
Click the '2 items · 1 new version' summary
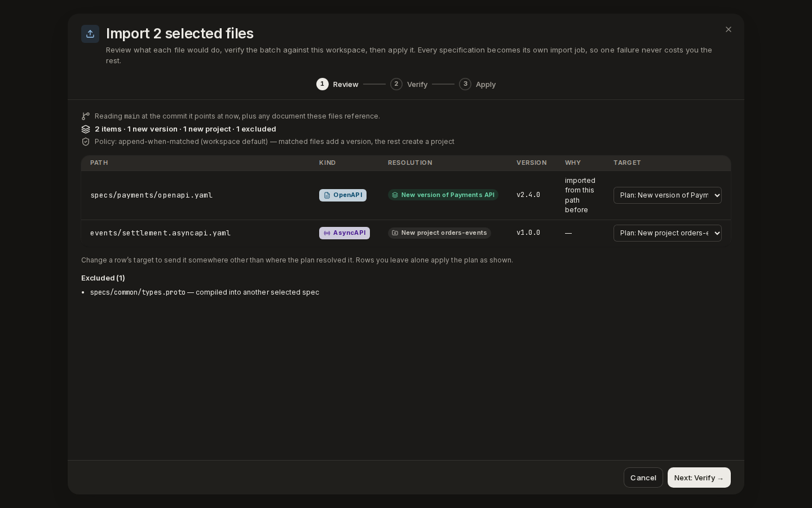(x=186, y=129)
